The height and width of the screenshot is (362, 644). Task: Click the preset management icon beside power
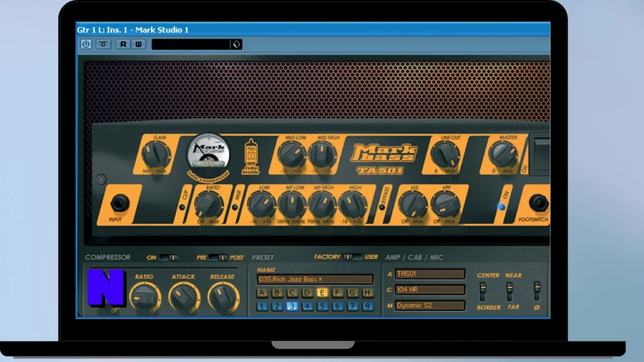(x=103, y=44)
